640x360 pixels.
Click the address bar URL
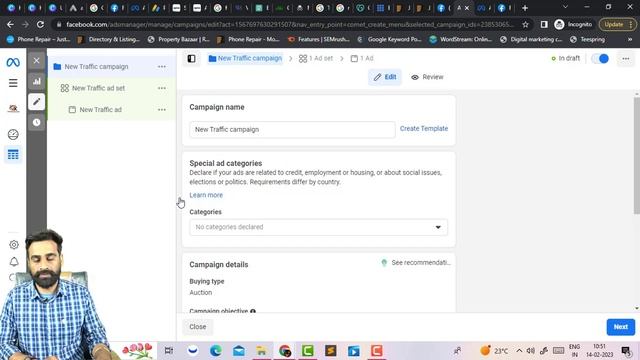pos(290,24)
